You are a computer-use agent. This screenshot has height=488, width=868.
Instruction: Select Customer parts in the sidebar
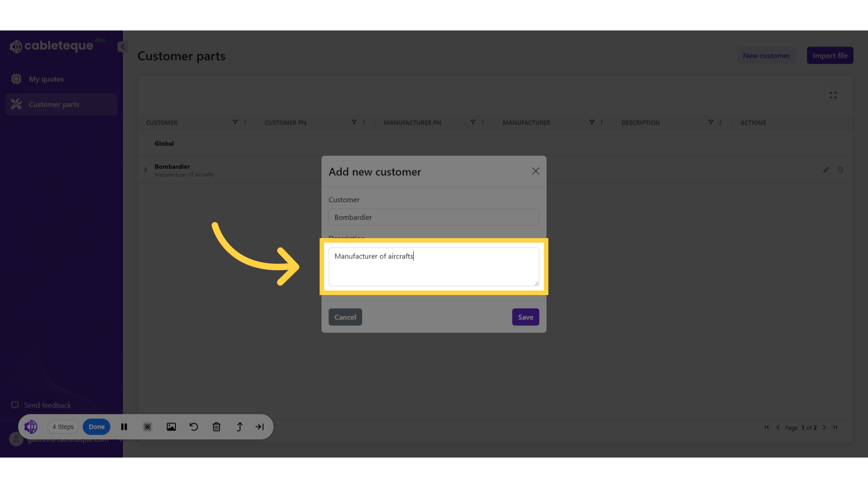click(x=54, y=104)
